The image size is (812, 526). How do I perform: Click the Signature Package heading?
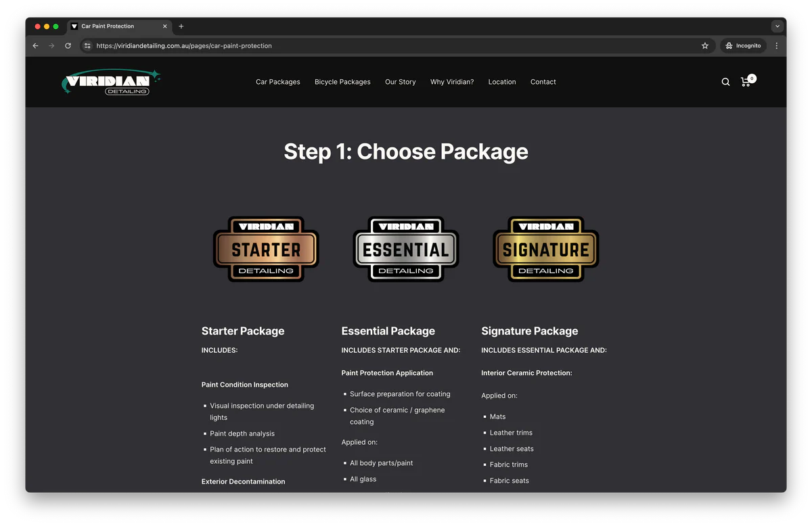[530, 331]
